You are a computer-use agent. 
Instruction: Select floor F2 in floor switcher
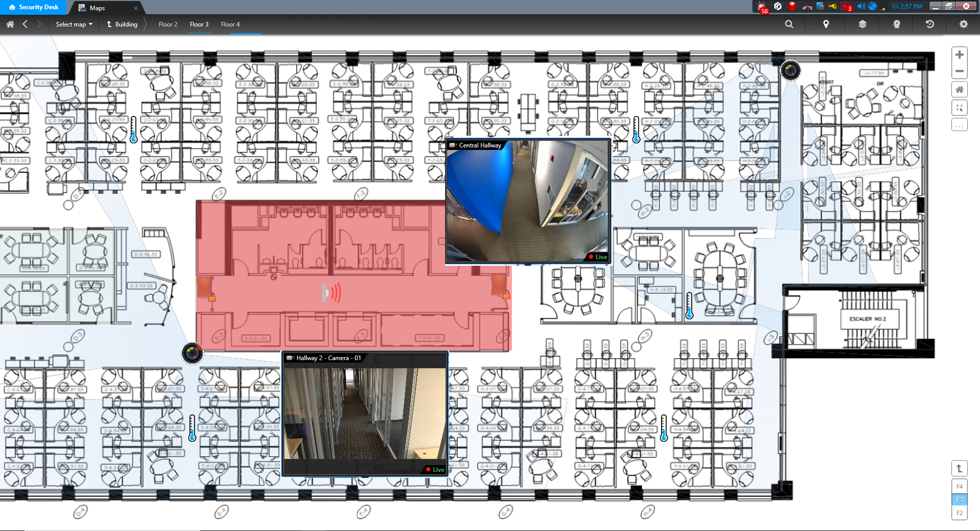tap(960, 513)
